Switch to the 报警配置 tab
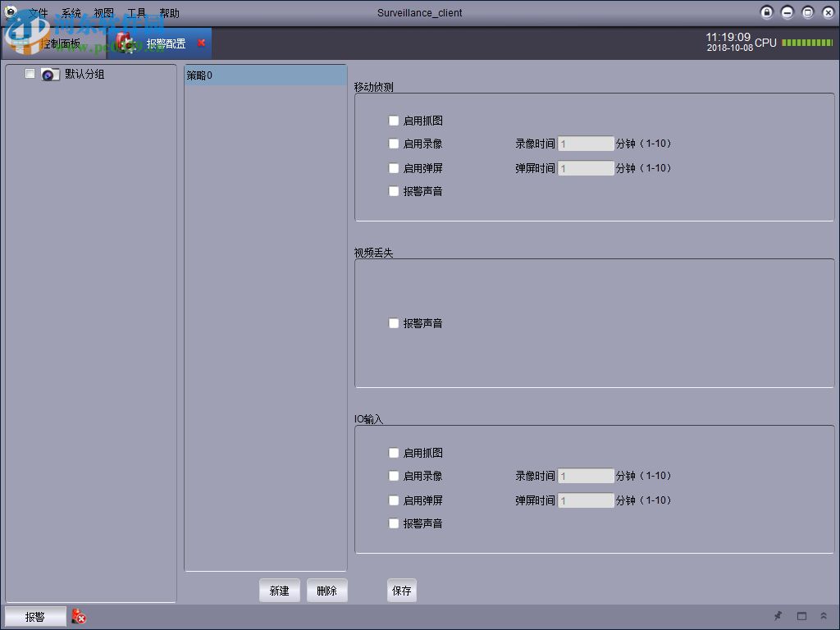Viewport: 840px width, 630px height. [x=160, y=43]
